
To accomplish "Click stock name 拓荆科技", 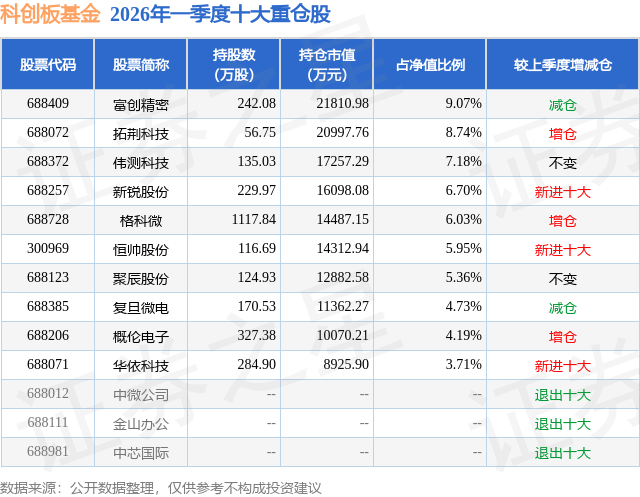I will pos(141,134).
